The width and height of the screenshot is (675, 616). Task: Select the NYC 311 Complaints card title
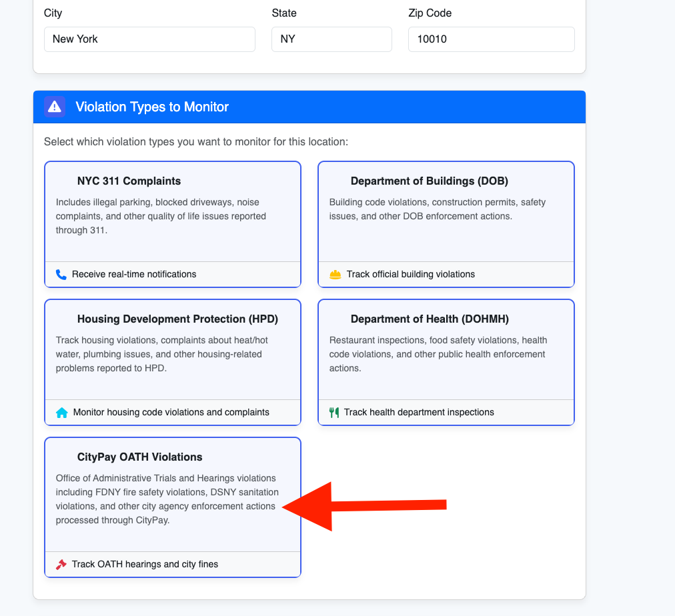coord(129,181)
